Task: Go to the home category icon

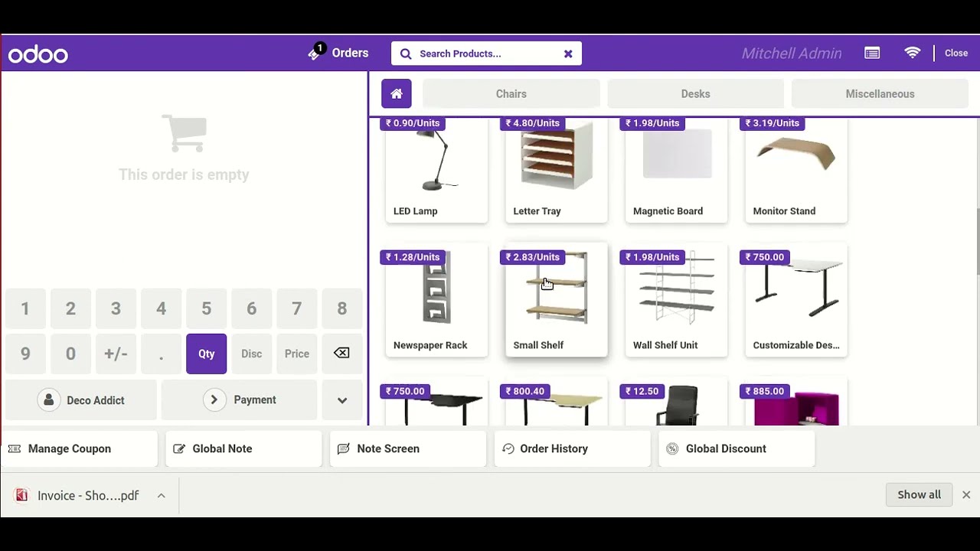Action: pos(397,93)
